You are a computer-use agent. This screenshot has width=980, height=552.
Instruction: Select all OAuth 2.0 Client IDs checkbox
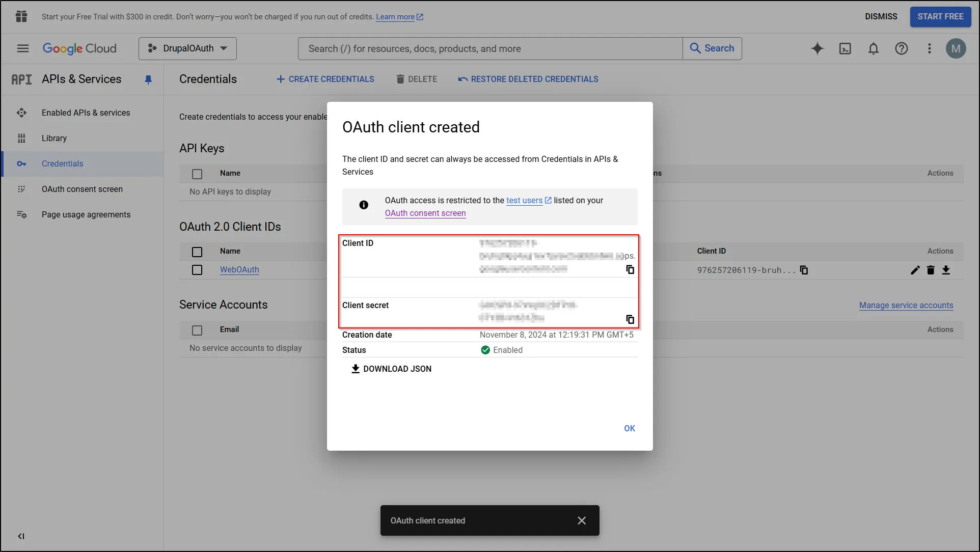click(x=197, y=252)
